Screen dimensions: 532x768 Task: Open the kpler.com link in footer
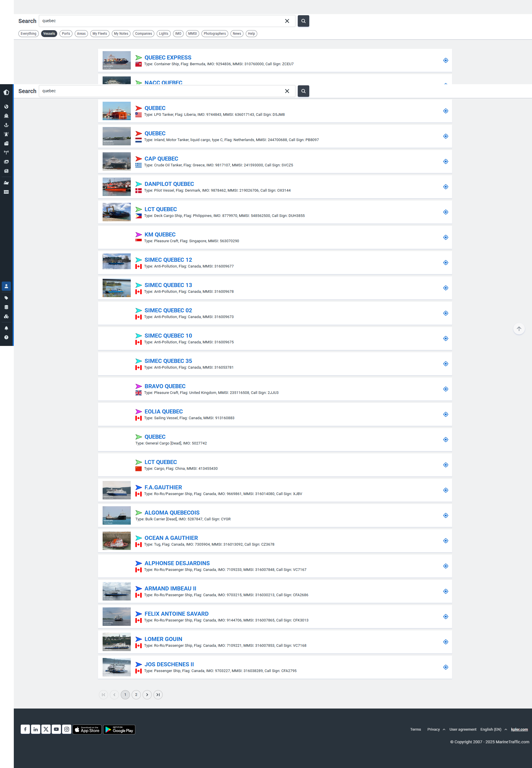click(x=519, y=730)
